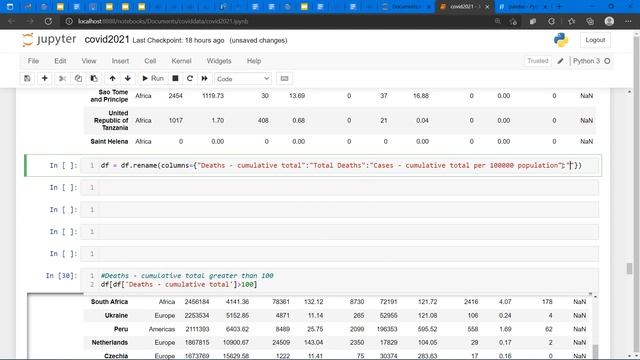This screenshot has height=360, width=640.
Task: Click the Logout button
Action: pyautogui.click(x=595, y=40)
